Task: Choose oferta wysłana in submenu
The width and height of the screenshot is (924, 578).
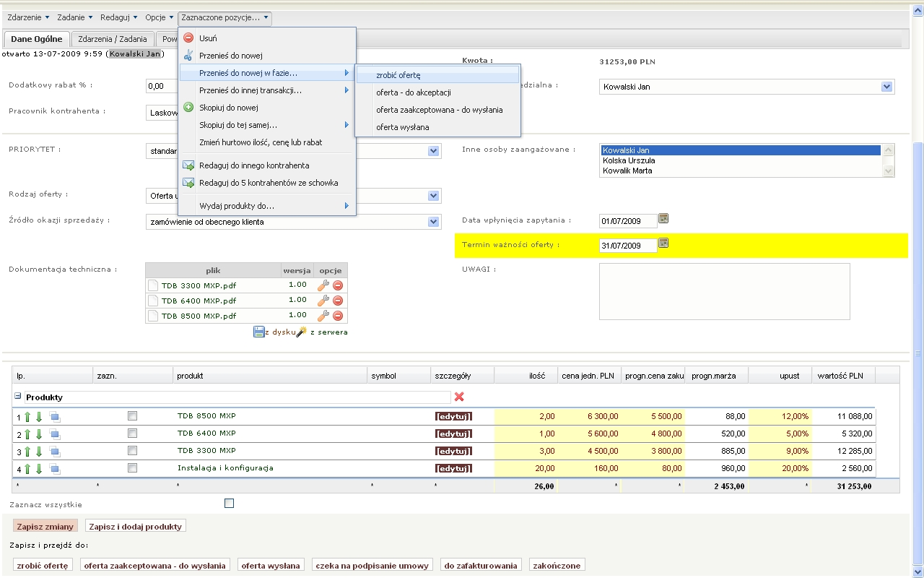Action: (437, 127)
